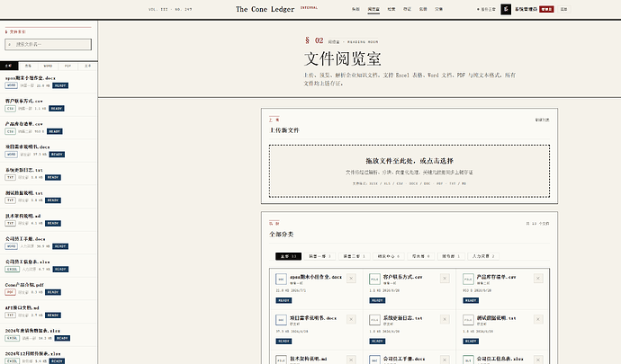Click the refresh-list link in the upload panel
Image resolution: width=621 pixels, height=364 pixels.
click(x=542, y=120)
